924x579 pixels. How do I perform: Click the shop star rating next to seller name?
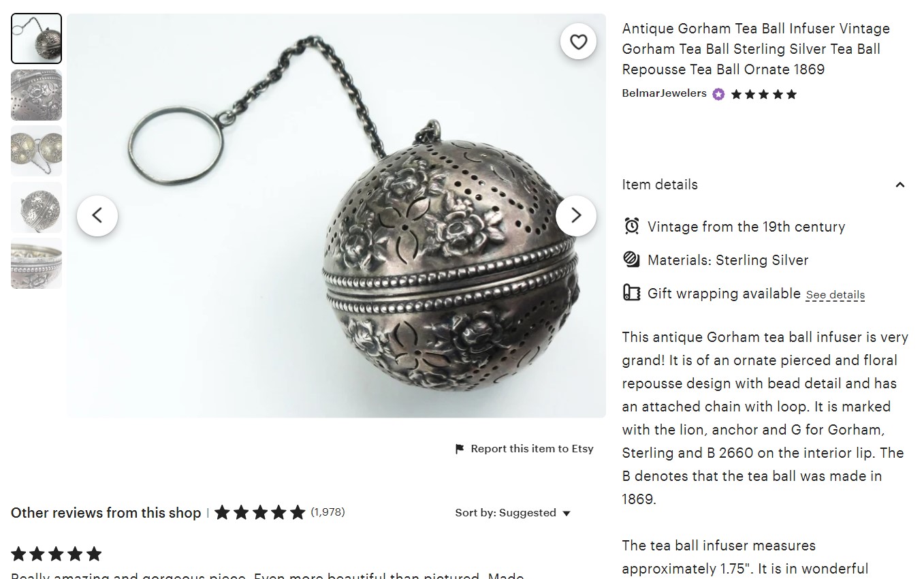click(x=763, y=95)
